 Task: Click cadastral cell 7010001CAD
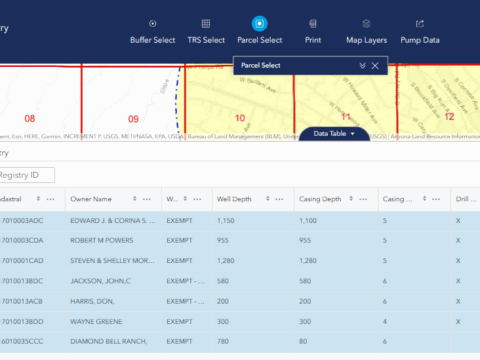22,261
